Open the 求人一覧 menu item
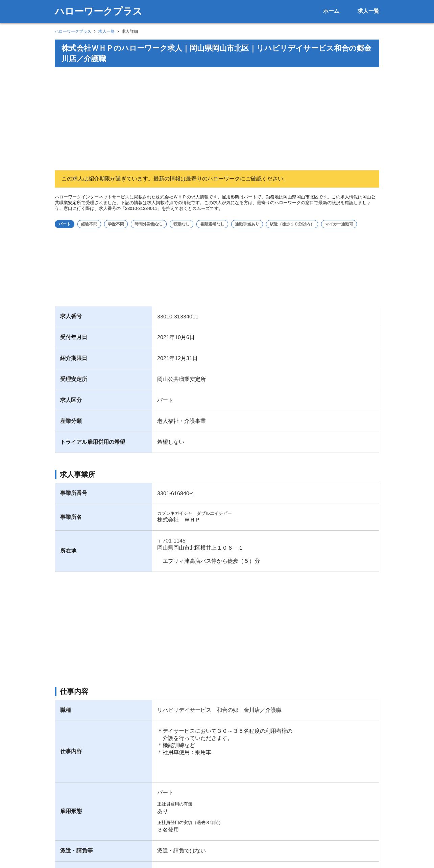Image resolution: width=434 pixels, height=868 pixels. [368, 11]
